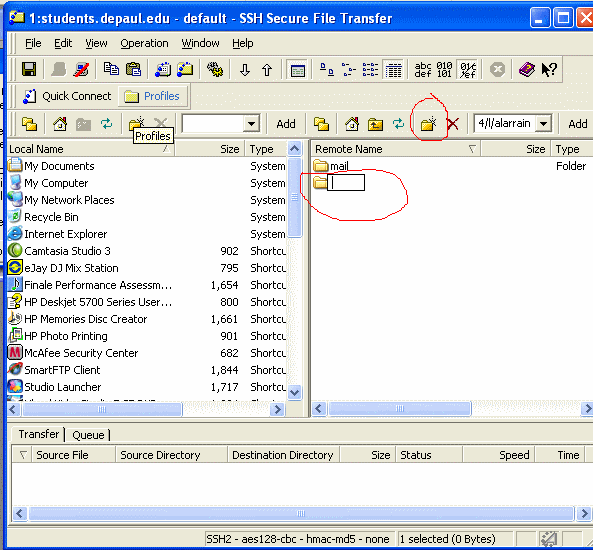Sort local list by Type column
This screenshot has width=593, height=550.
coord(265,149)
